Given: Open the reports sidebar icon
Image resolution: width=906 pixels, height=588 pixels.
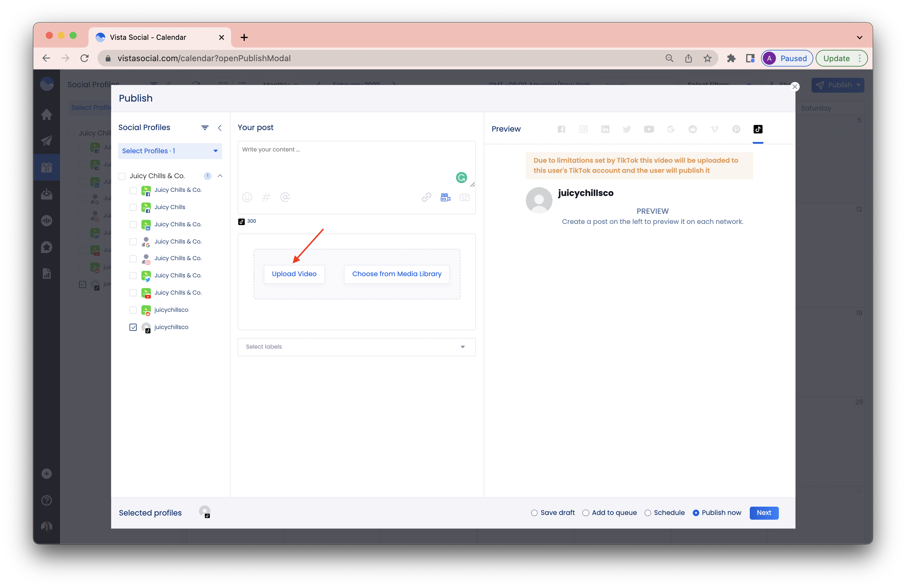Looking at the screenshot, I should click(46, 273).
